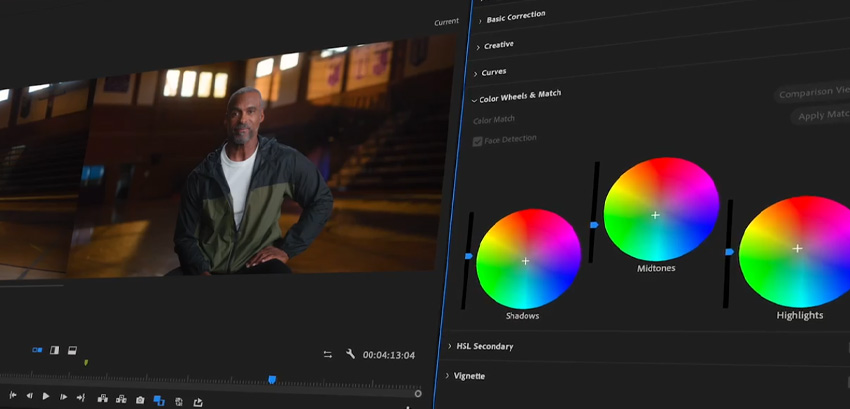Click the zoom scroll handle circle at ruler end
This screenshot has width=850, height=409.
[418, 394]
